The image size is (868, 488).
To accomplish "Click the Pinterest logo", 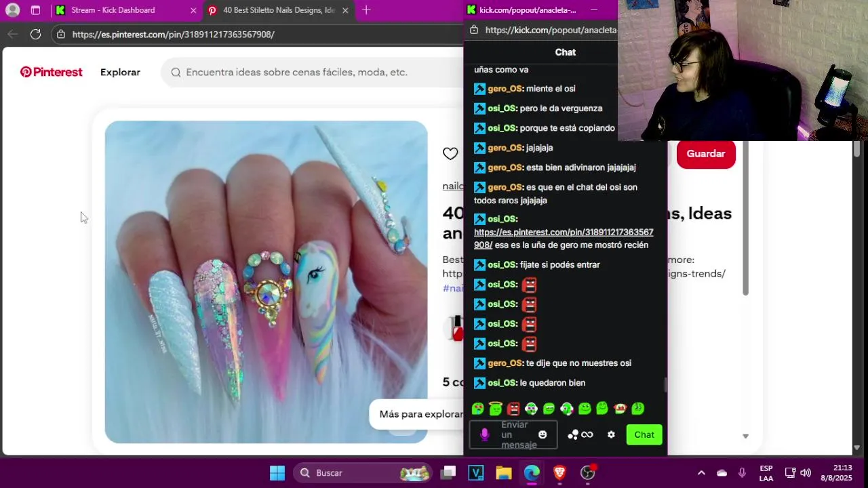I will (x=52, y=72).
